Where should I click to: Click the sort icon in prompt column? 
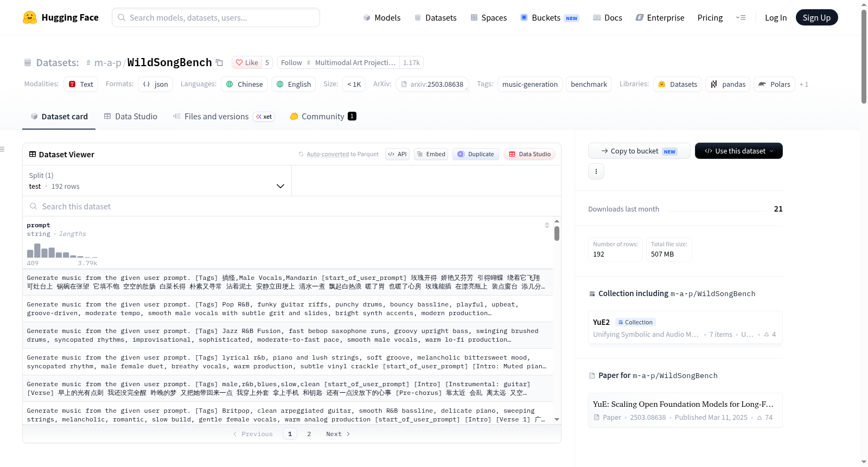tap(547, 225)
